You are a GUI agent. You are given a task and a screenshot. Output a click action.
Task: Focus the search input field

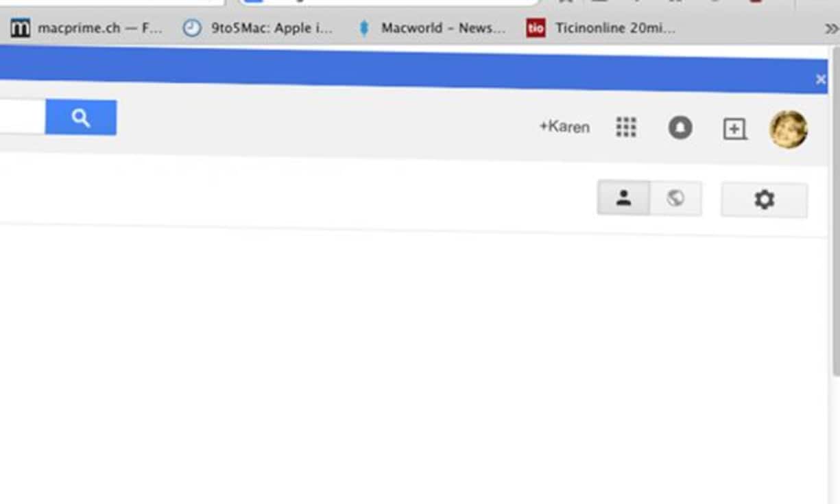[x=21, y=117]
